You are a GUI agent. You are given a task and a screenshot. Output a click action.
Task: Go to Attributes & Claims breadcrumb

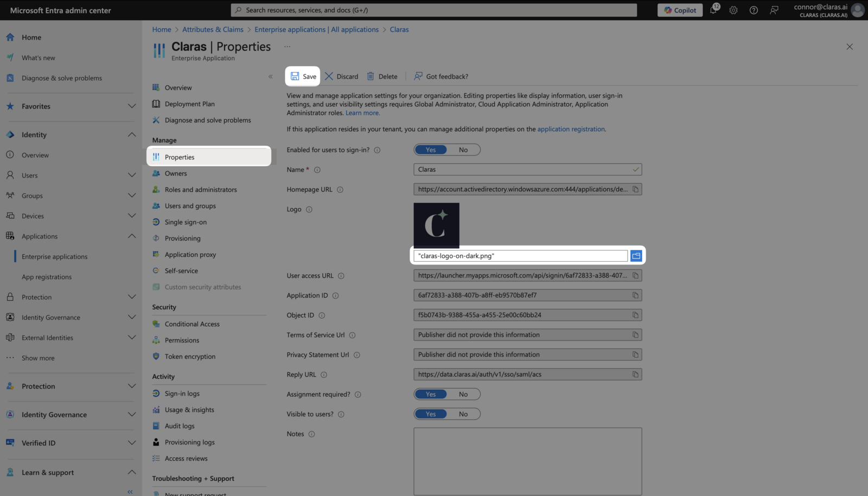(213, 29)
